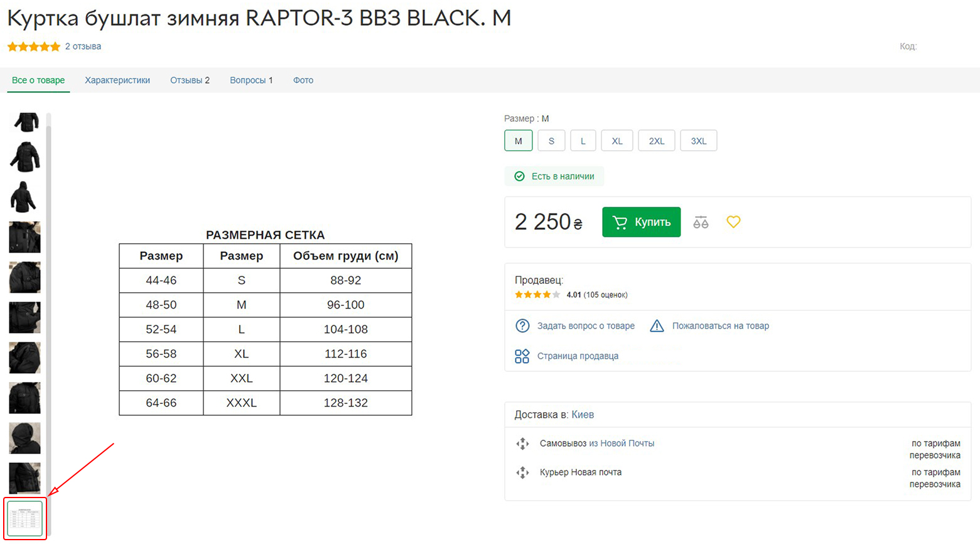Select the fifth thumbnail in the gallery
The width and height of the screenshot is (980, 544).
point(25,277)
